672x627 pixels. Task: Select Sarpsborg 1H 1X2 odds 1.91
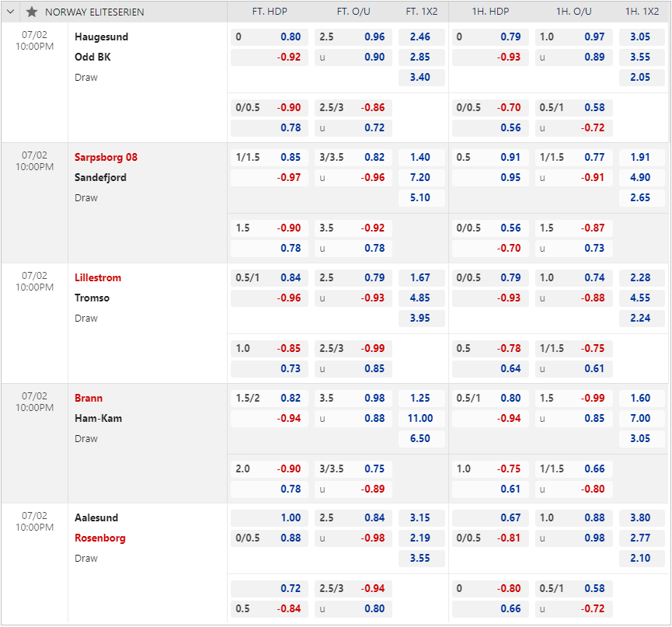642,157
